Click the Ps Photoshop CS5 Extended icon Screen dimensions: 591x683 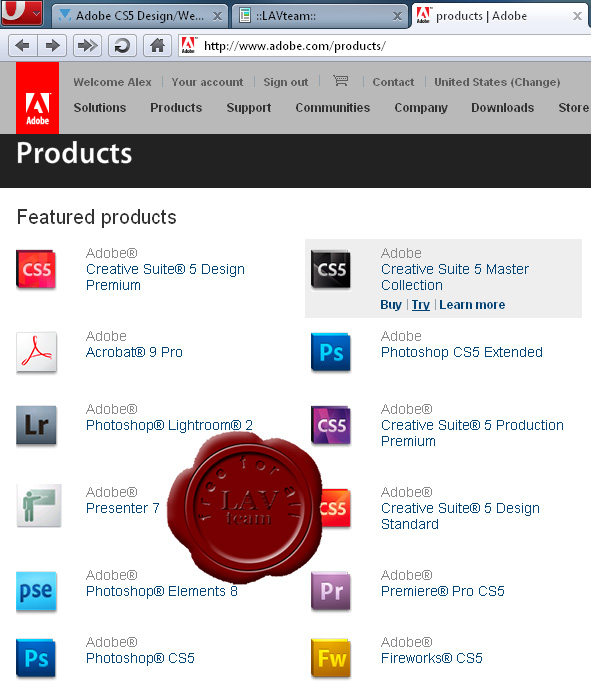point(331,352)
